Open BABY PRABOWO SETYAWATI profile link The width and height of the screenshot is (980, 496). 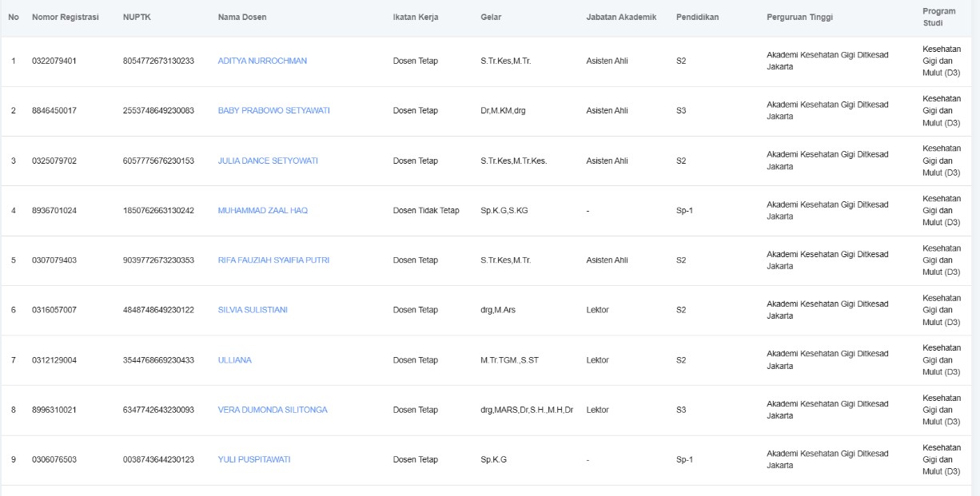273,111
